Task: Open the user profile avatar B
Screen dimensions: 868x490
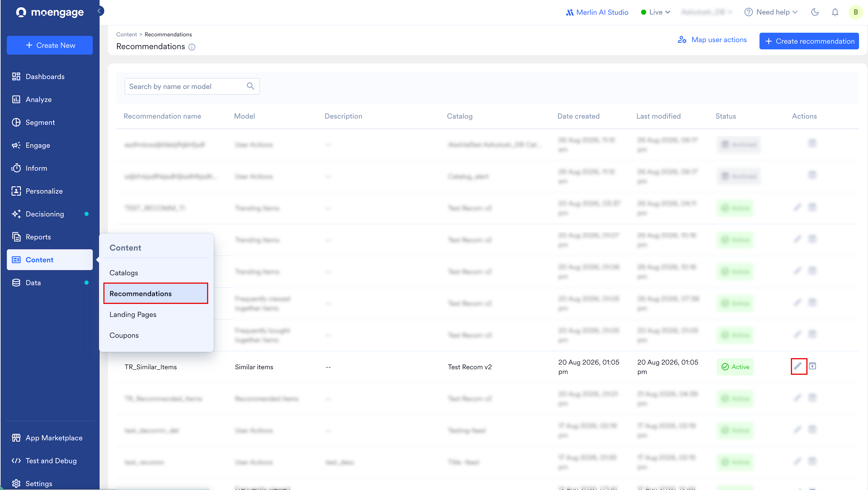Action: coord(855,12)
